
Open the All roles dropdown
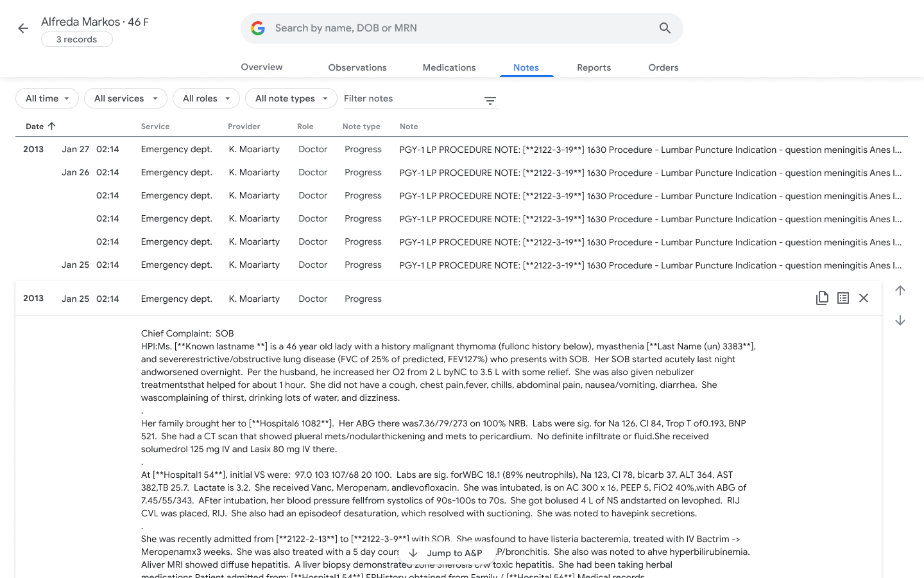pos(206,98)
